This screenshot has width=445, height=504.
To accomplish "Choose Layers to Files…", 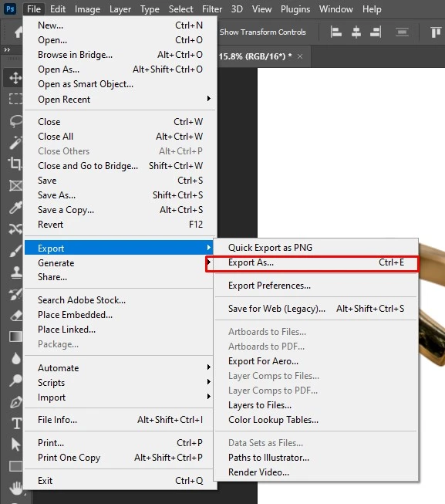I will pos(316,405).
